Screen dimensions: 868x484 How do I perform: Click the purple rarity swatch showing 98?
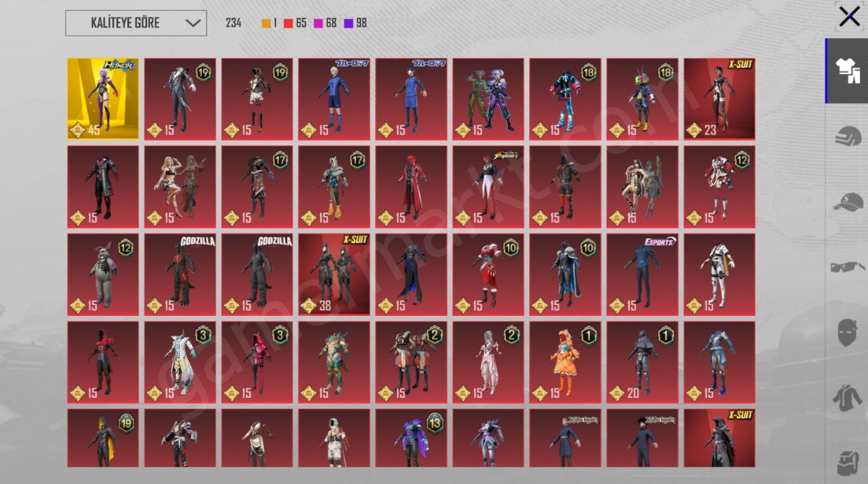coord(348,24)
